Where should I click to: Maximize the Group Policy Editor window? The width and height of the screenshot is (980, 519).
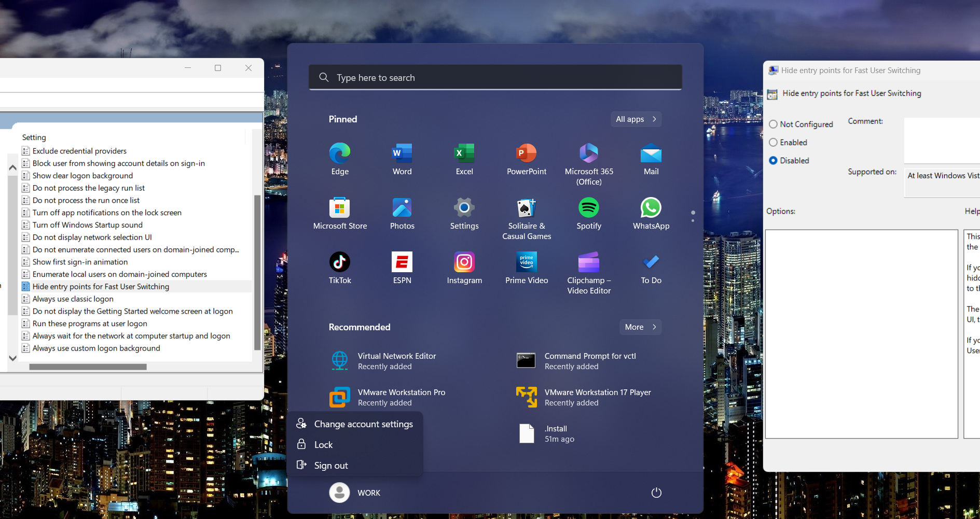pos(218,68)
